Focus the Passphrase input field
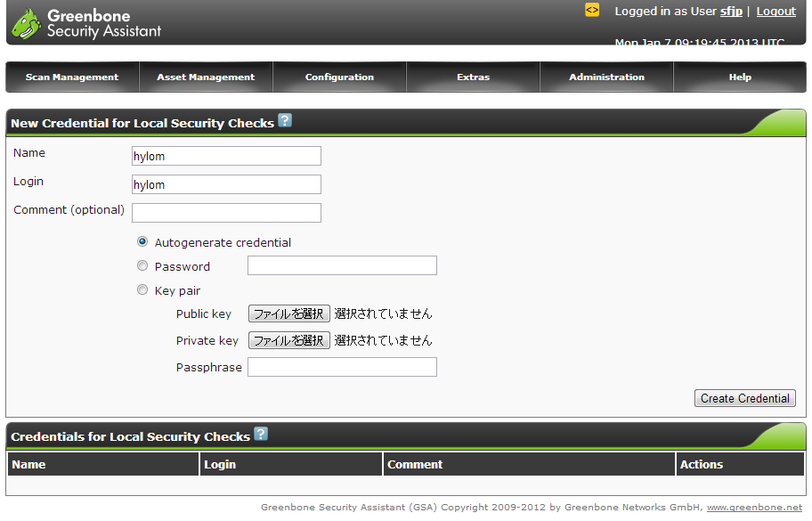 [x=342, y=367]
